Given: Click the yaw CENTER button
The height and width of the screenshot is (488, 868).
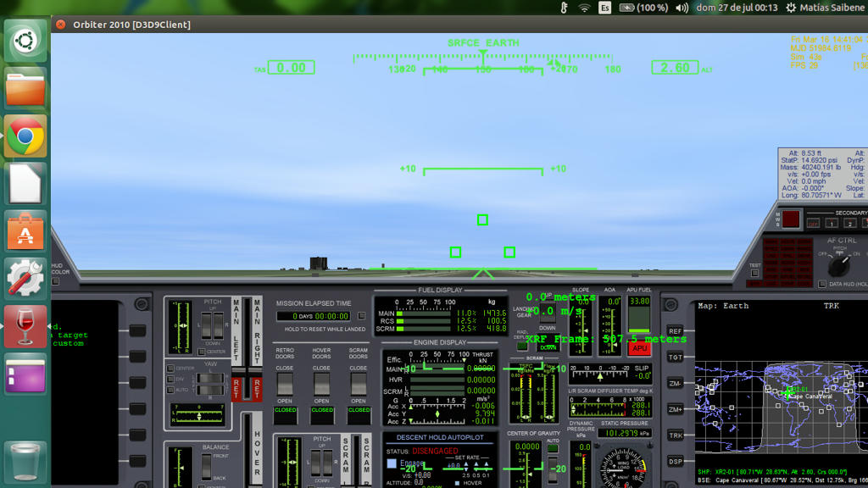Looking at the screenshot, I should (x=170, y=369).
